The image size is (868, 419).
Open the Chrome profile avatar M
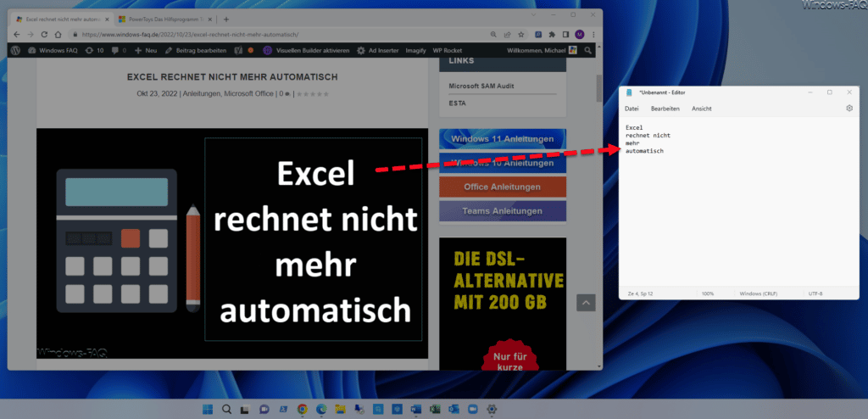pyautogui.click(x=580, y=35)
